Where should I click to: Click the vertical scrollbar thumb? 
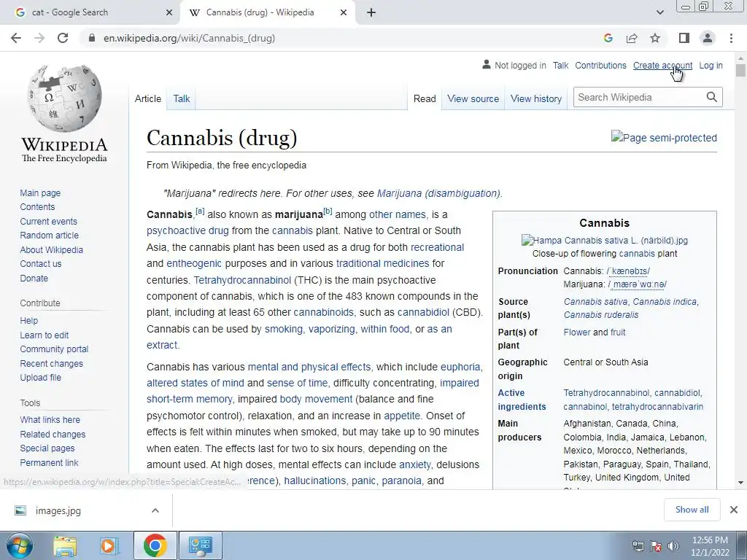pyautogui.click(x=740, y=71)
